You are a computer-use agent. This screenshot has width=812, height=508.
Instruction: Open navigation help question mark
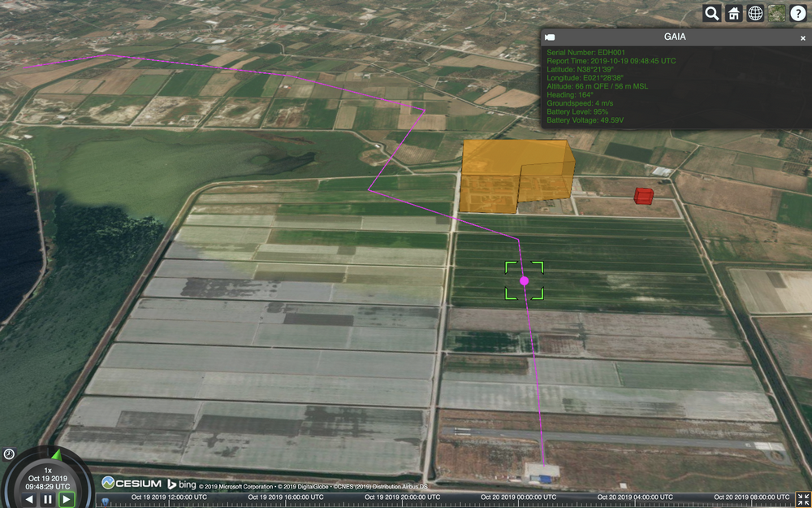(x=798, y=14)
